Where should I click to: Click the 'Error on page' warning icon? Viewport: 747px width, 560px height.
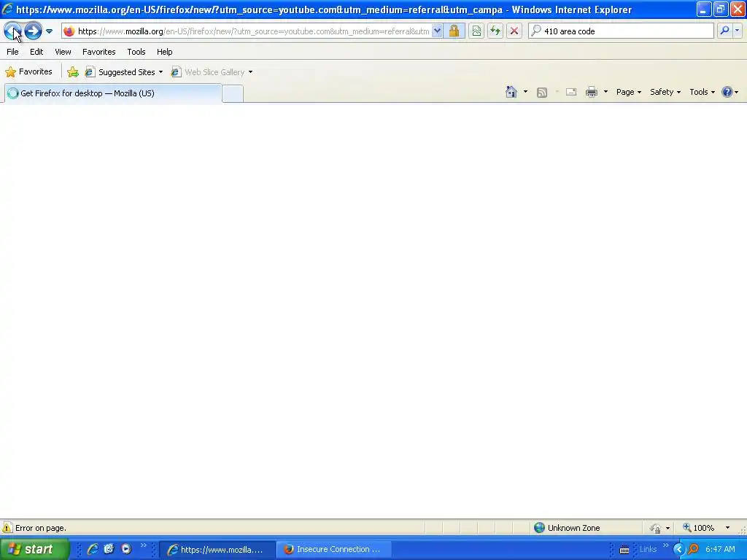[7, 528]
